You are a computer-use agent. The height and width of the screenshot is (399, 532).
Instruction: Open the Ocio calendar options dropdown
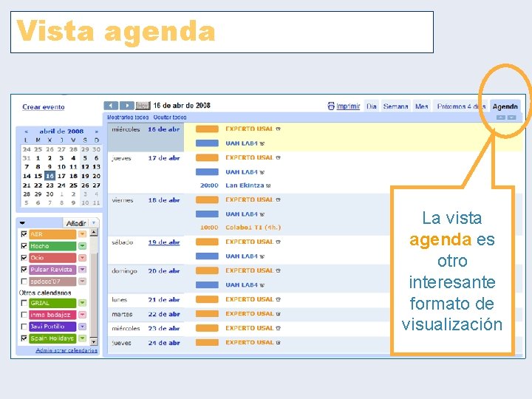tap(83, 258)
